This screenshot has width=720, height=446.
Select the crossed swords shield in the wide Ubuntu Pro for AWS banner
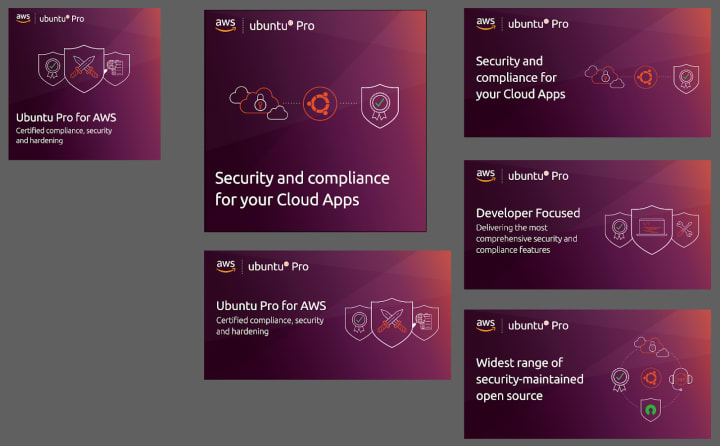point(392,322)
